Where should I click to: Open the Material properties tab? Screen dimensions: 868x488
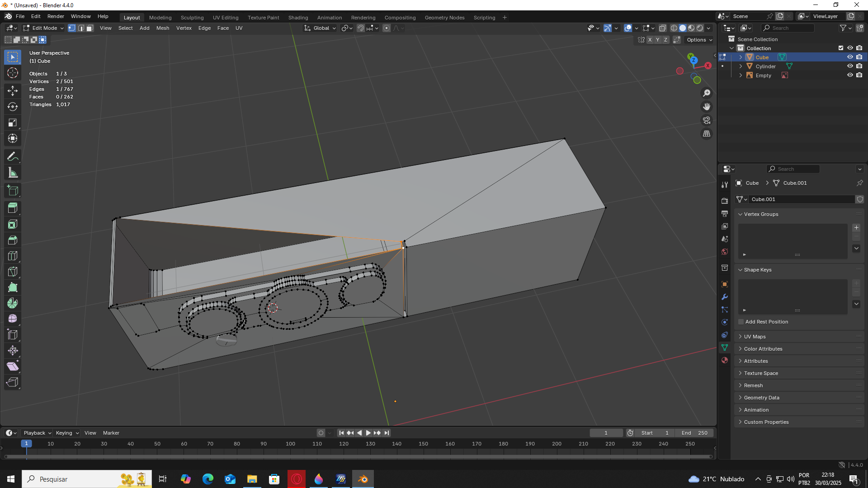pos(725,360)
